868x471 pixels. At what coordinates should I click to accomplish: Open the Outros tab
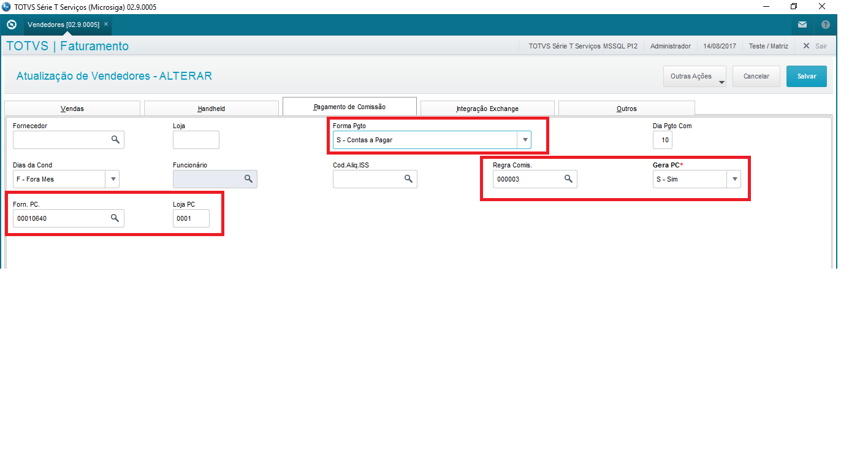pyautogui.click(x=626, y=109)
